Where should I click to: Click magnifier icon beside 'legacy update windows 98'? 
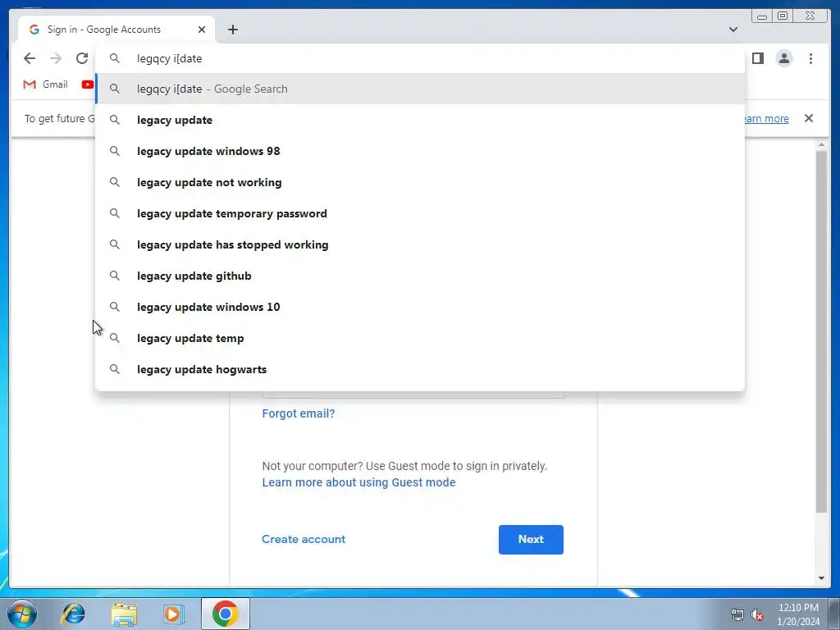115,151
